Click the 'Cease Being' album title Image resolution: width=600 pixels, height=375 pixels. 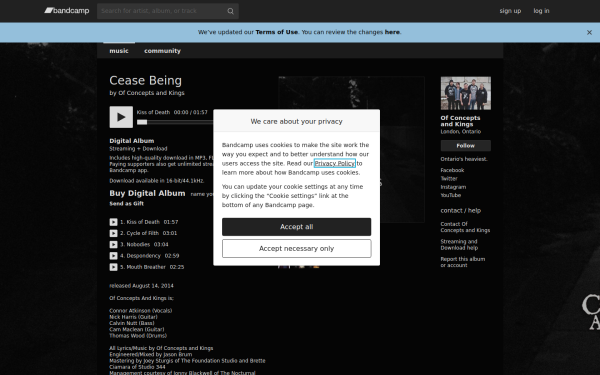(145, 81)
